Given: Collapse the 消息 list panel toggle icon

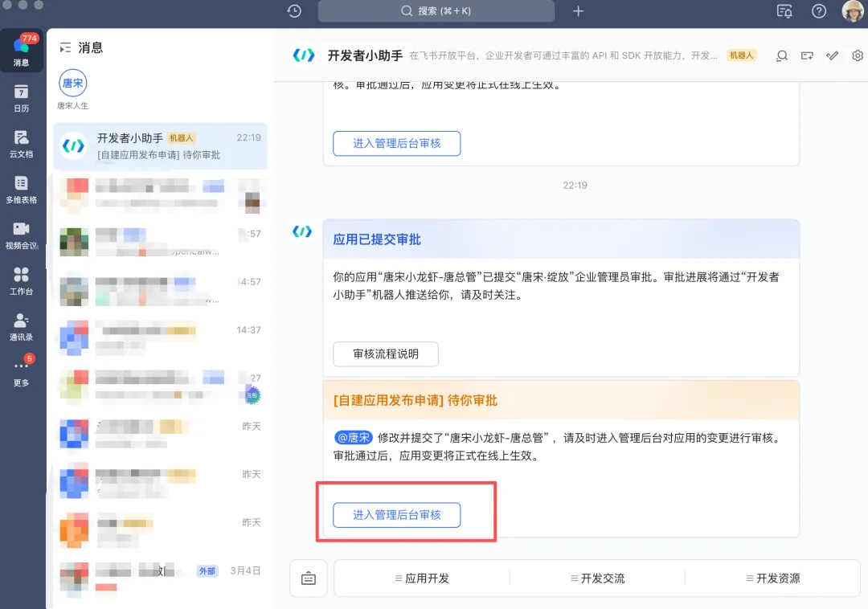Looking at the screenshot, I should [x=65, y=47].
